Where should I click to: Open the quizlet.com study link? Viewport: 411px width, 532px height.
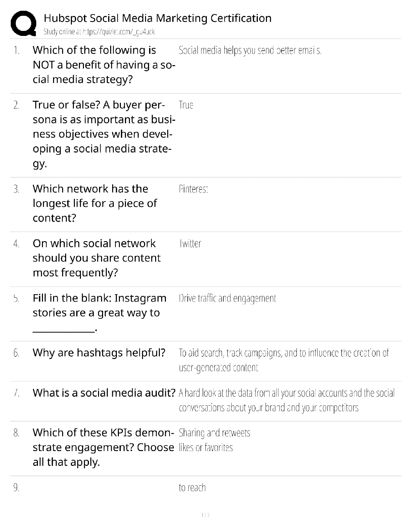point(99,32)
